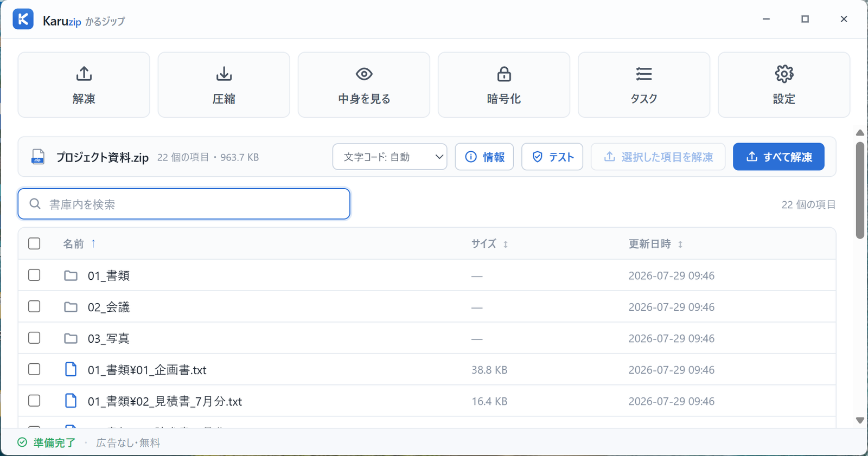868x456 pixels.
Task: Select the 03_写真 folder name
Action: click(108, 338)
